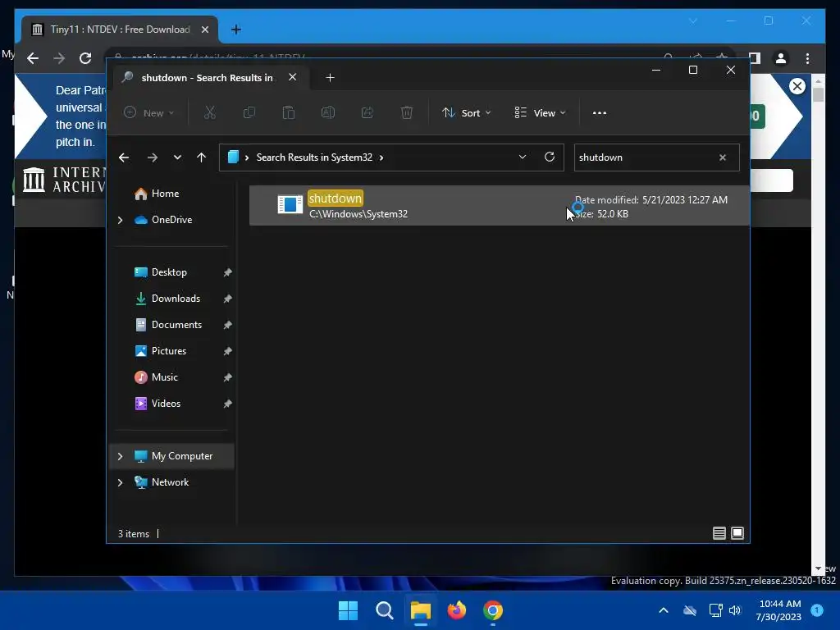This screenshot has height=630, width=840.
Task: Go back in Chrome browser
Action: (33, 58)
